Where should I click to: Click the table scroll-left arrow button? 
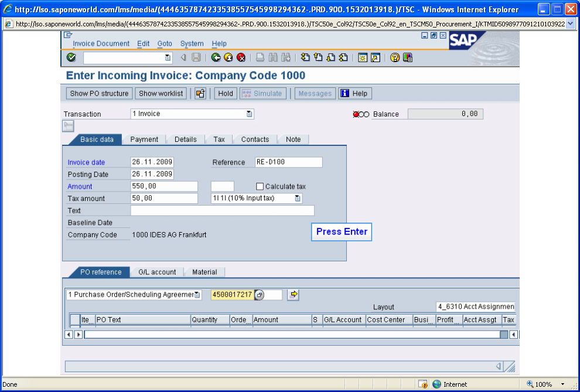coord(69,335)
